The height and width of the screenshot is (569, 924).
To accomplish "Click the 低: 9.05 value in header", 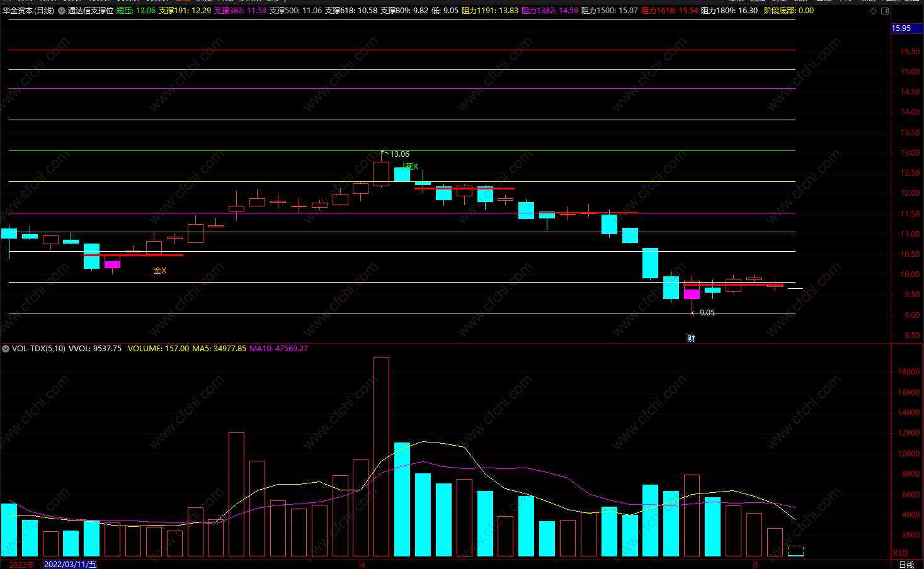I will tap(445, 11).
